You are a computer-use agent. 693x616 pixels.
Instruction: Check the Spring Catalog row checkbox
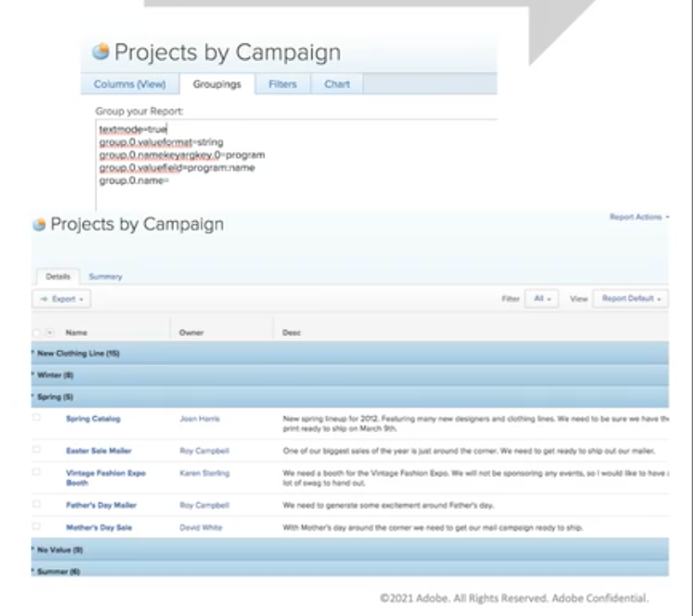[x=36, y=418]
